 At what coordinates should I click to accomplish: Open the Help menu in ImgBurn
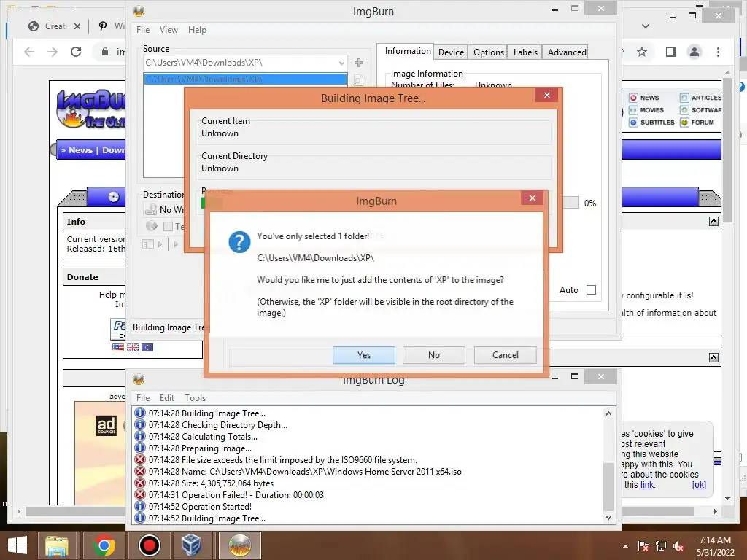197,29
